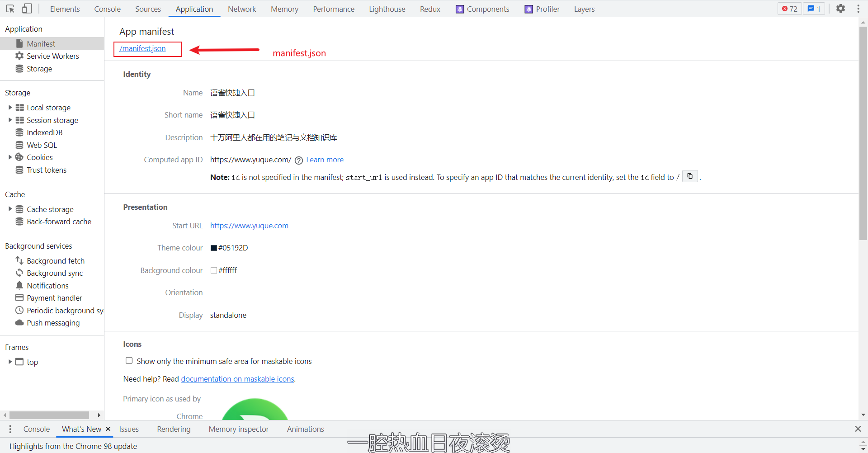868x453 pixels.
Task: Click the 72 errors counter
Action: click(789, 9)
